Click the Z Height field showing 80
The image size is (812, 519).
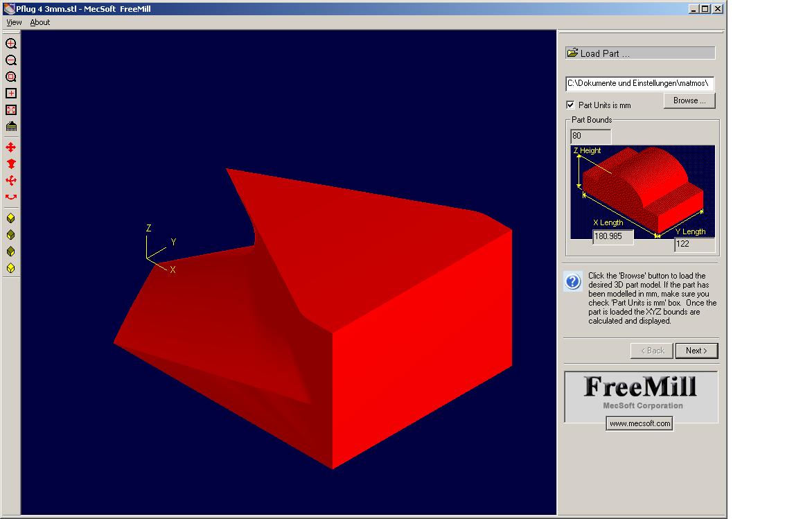[590, 137]
